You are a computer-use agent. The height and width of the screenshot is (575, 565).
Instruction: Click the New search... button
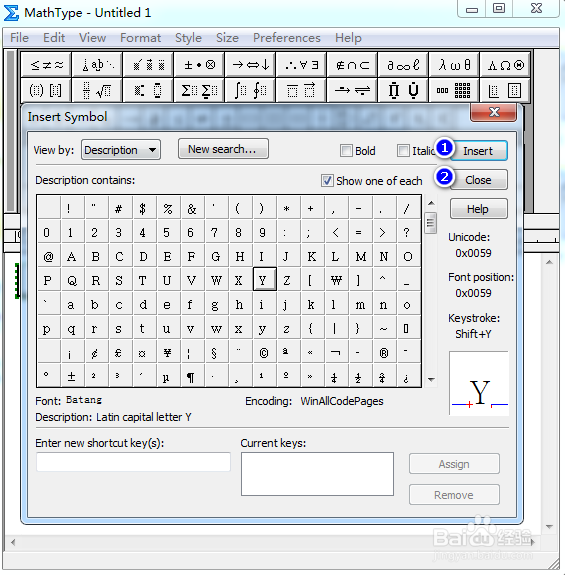[223, 149]
